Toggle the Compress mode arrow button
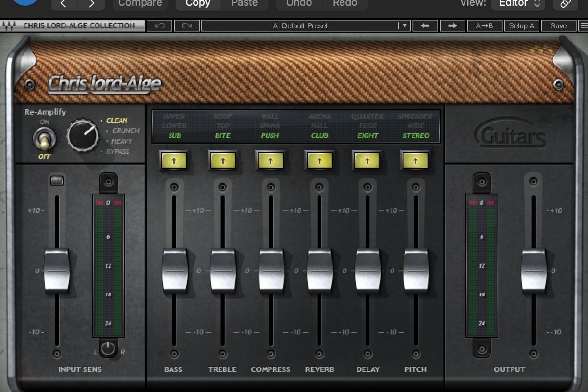The width and height of the screenshot is (588, 392). [270, 160]
